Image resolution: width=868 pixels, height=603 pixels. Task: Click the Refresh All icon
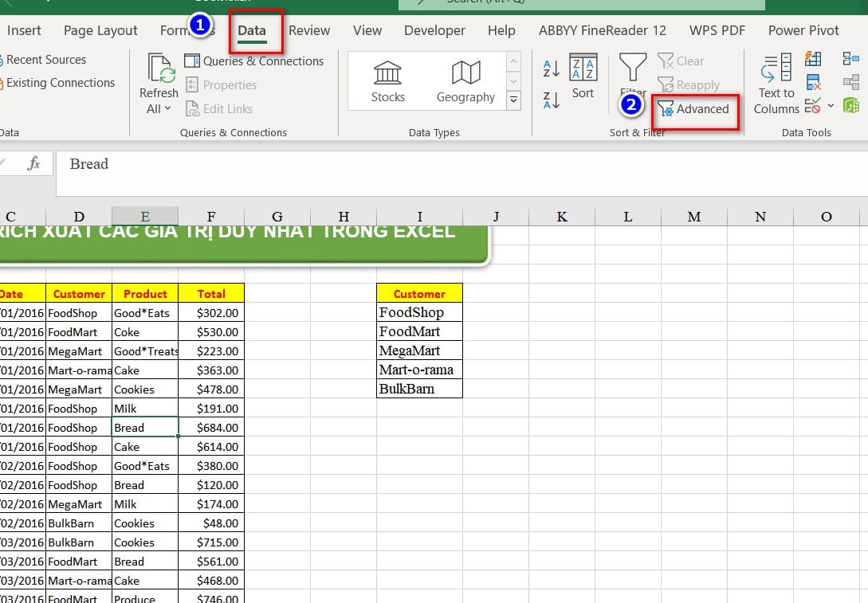(x=159, y=70)
